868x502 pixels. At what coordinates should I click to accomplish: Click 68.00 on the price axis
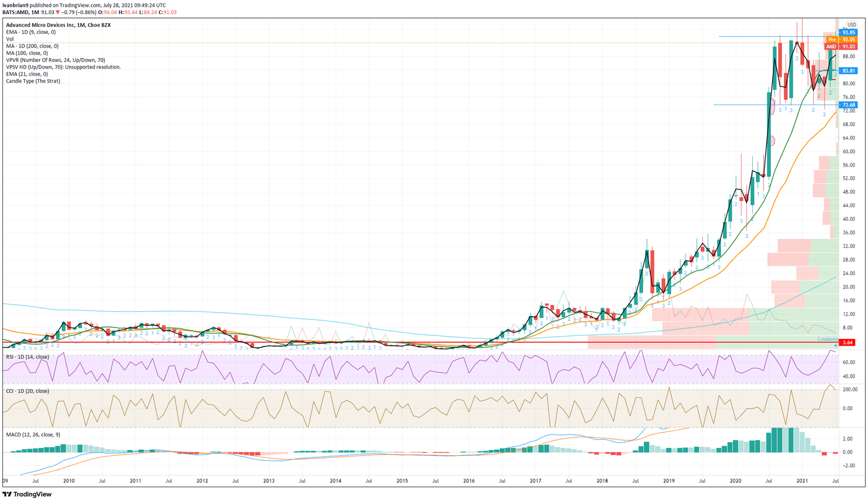(x=849, y=124)
